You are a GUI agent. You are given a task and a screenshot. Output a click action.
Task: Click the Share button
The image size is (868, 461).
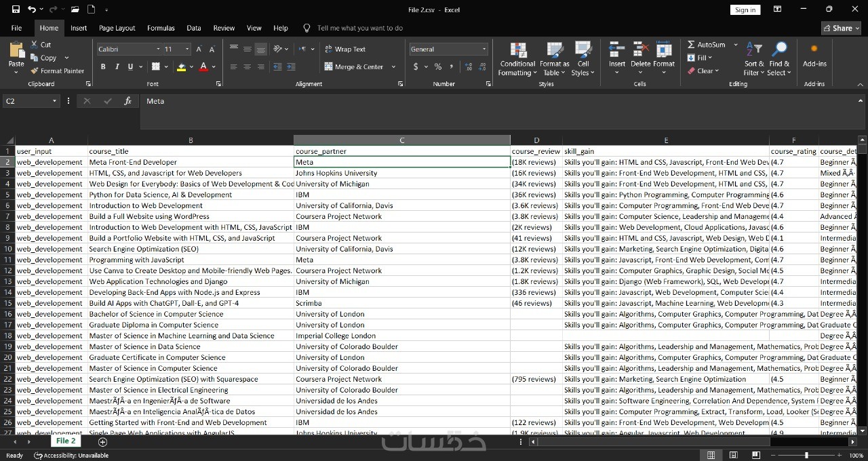pyautogui.click(x=840, y=28)
